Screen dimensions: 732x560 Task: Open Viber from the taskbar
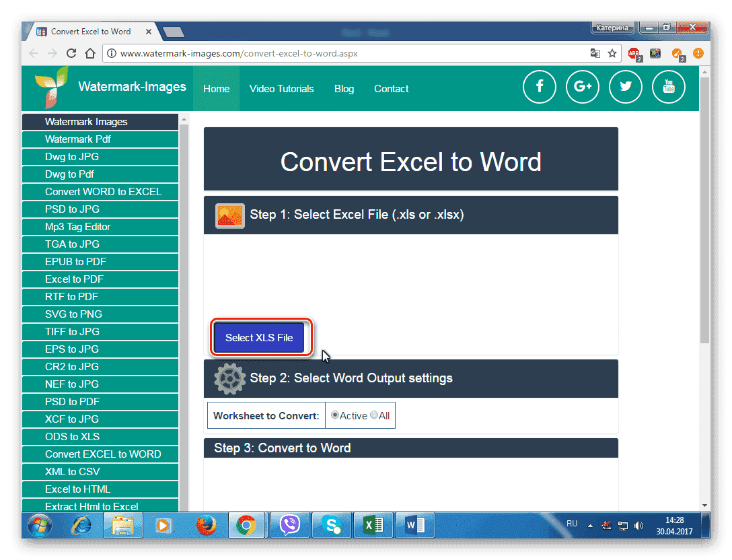(x=289, y=524)
